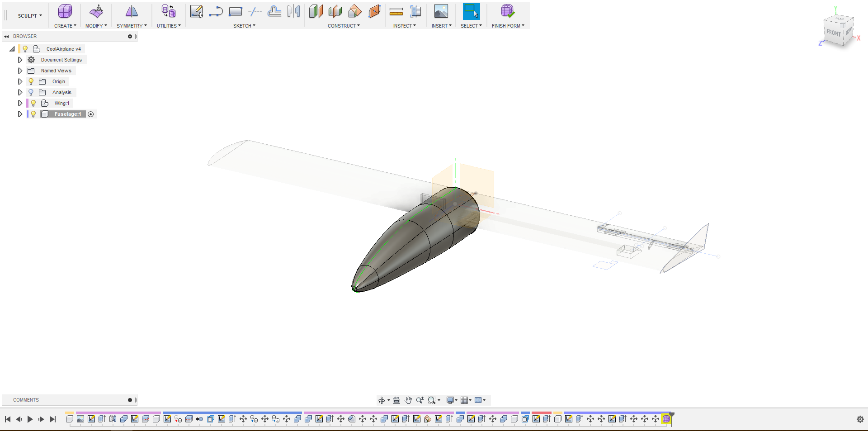Click the Orbit tool in navigation bar
Screen dimensions: 868x431
[x=382, y=400]
